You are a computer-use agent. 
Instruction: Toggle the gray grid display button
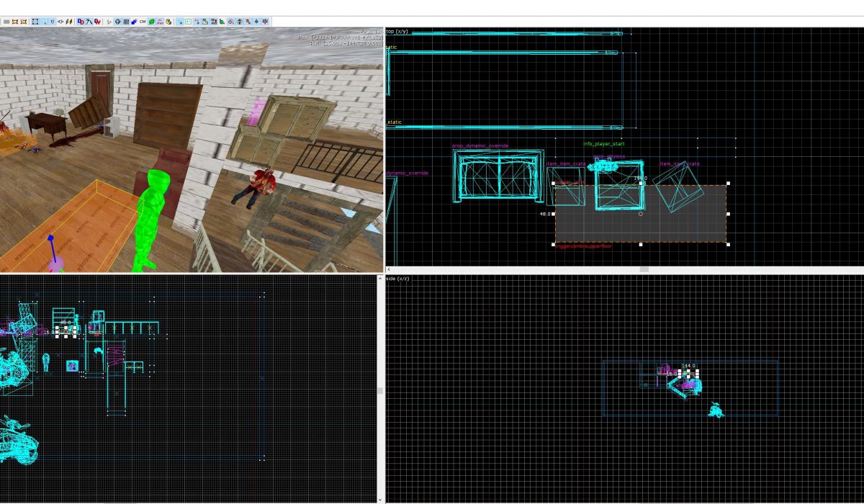(x=6, y=22)
